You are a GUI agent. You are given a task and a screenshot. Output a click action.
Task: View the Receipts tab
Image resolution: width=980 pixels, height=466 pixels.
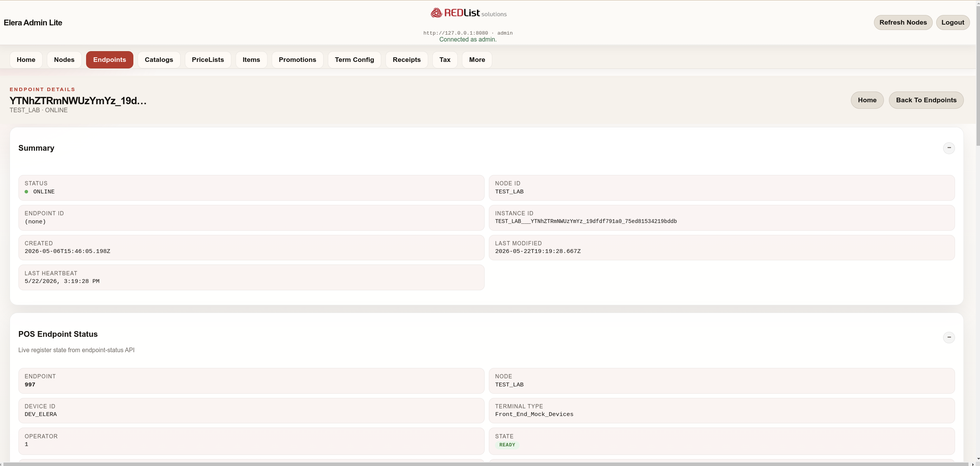407,60
